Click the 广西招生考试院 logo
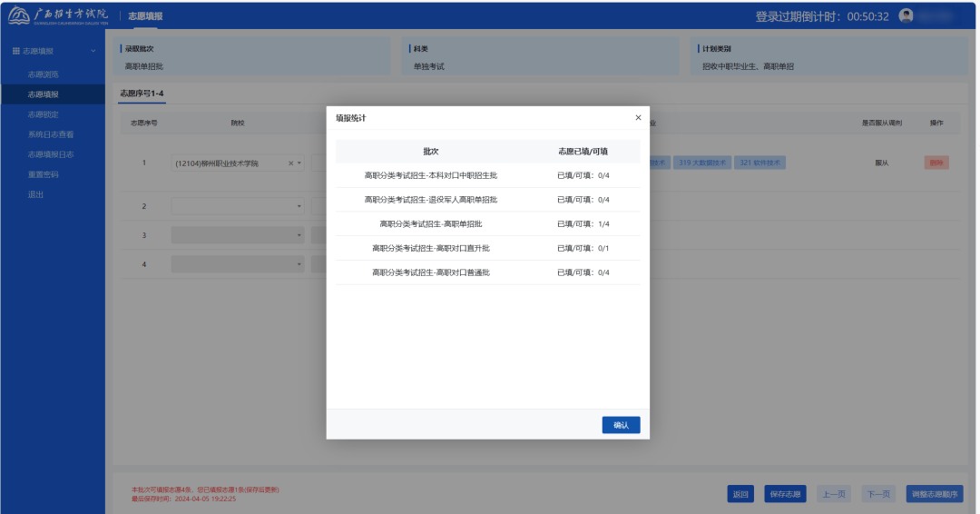This screenshot has width=980, height=514. [x=57, y=16]
